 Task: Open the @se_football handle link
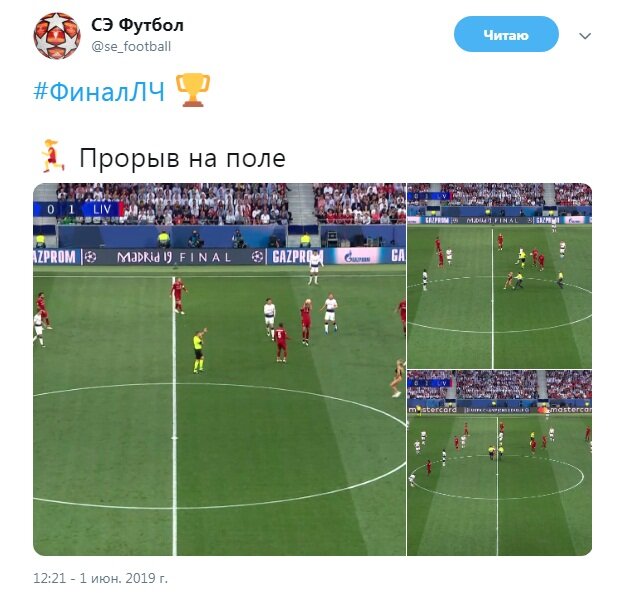131,46
